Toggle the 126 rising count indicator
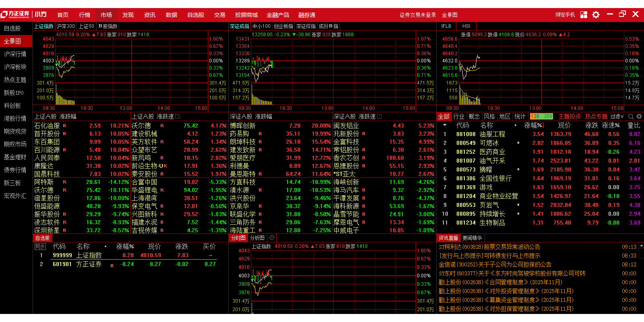Screen dimensions: 644x322 tap(535, 117)
